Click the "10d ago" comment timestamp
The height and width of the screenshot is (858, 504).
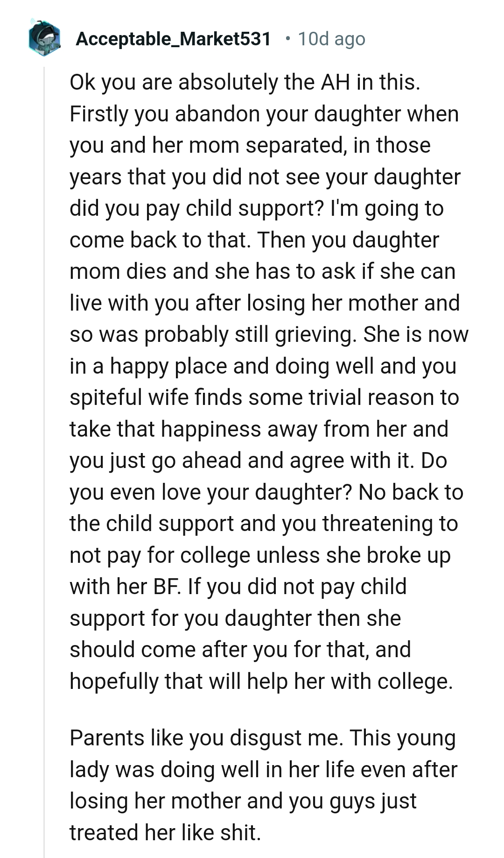[331, 39]
